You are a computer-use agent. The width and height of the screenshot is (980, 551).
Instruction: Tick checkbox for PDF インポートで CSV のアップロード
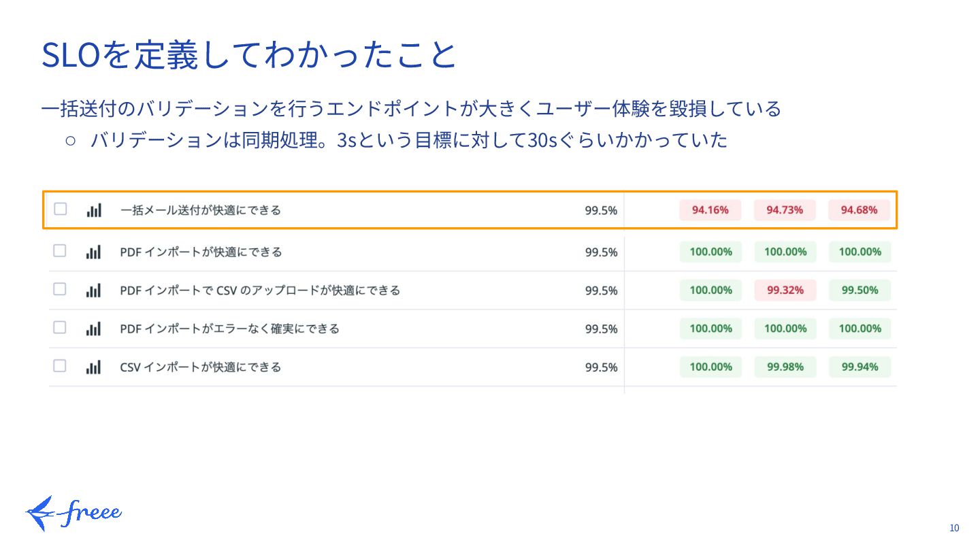(x=60, y=289)
